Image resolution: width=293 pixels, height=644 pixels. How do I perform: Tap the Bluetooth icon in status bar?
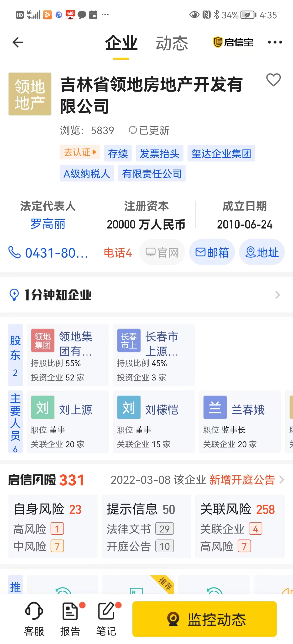click(x=216, y=15)
